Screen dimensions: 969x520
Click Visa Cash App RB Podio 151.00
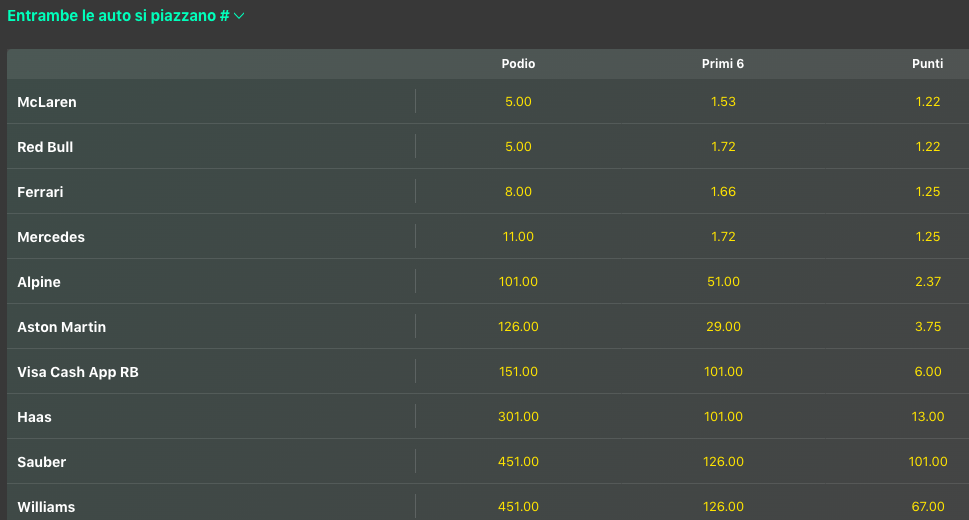(x=518, y=372)
